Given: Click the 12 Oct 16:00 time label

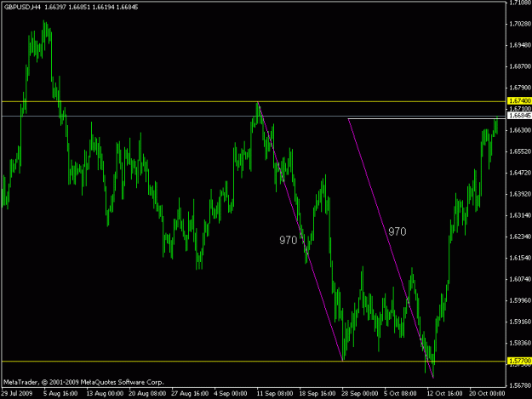Looking at the screenshot, I should [444, 394].
